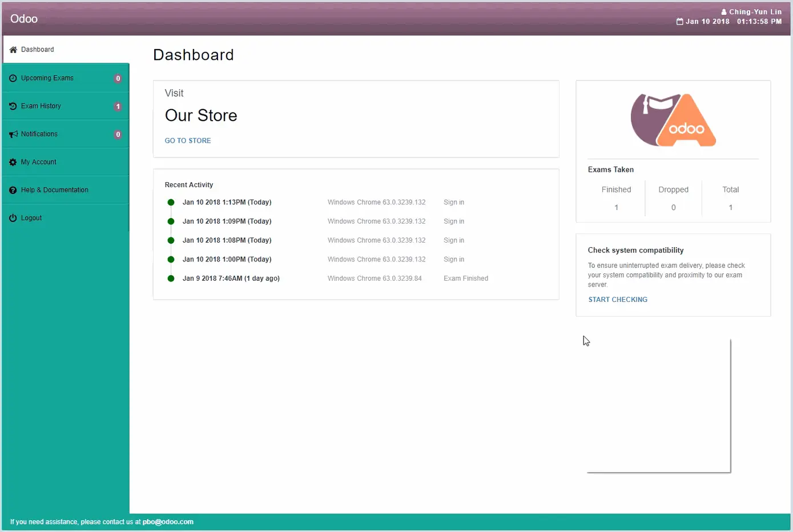Viewport: 793px width, 532px height.
Task: Click the START CHECKING link
Action: [618, 300]
